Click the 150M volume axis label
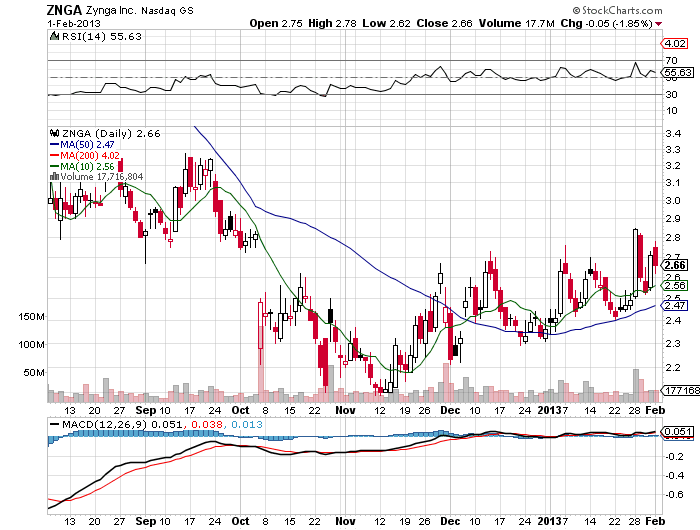Viewport: 700px width, 530px height. click(31, 317)
